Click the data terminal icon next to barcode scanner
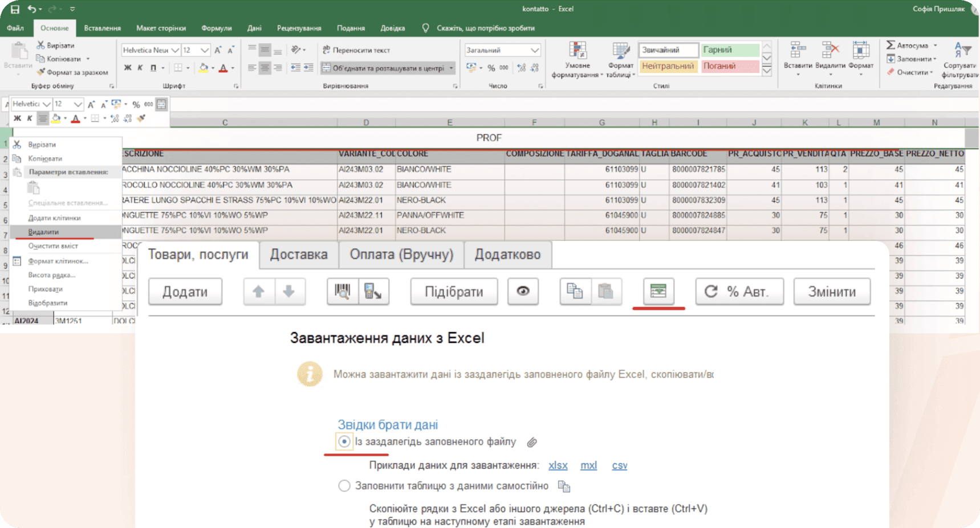 coord(373,292)
